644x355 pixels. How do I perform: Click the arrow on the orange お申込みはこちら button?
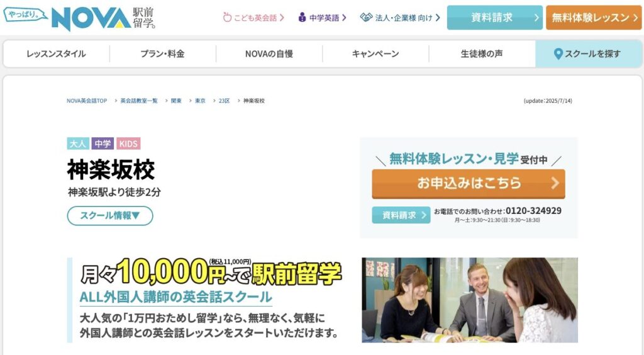coord(555,183)
